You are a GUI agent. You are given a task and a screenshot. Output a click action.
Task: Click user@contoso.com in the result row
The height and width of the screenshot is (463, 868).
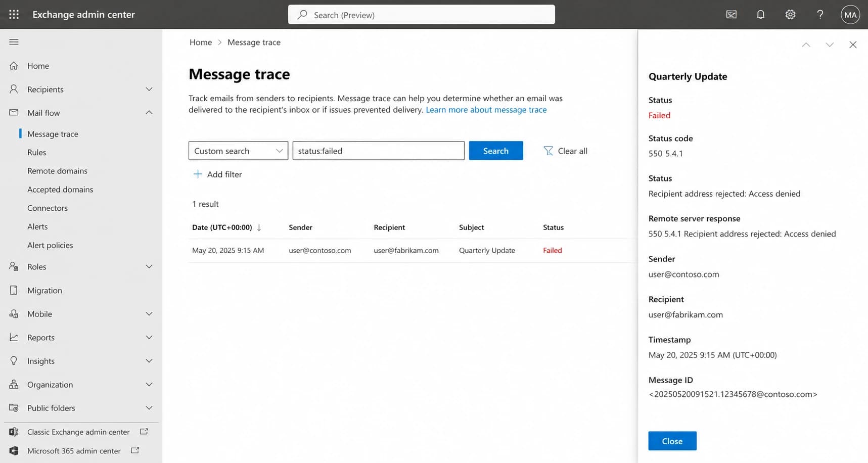pos(319,250)
